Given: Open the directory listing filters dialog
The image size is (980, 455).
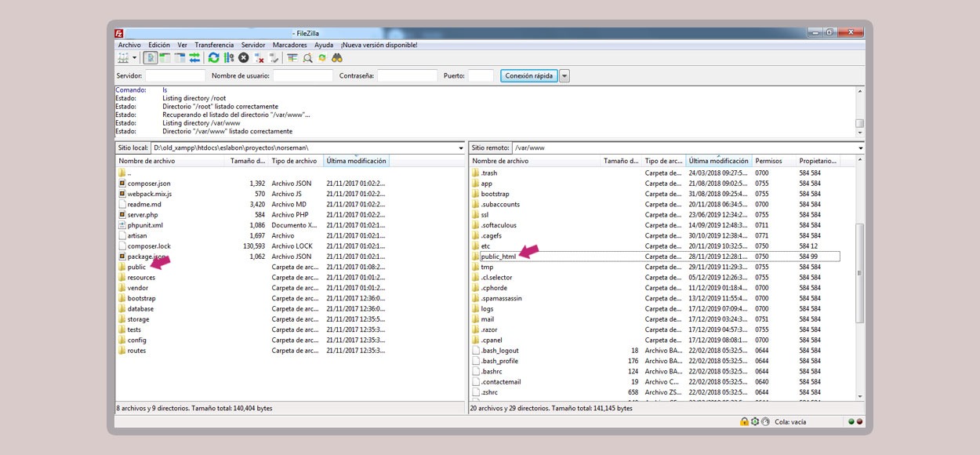Looking at the screenshot, I should pyautogui.click(x=292, y=57).
